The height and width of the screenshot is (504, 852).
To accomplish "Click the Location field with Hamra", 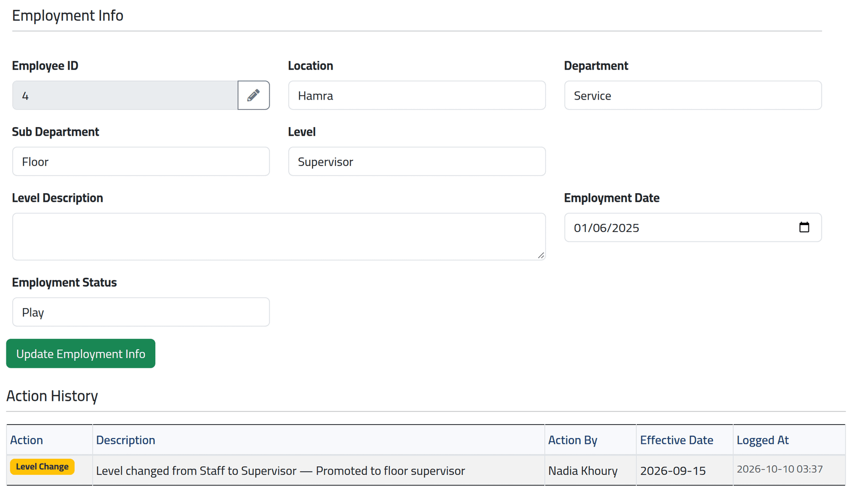I will coord(417,95).
